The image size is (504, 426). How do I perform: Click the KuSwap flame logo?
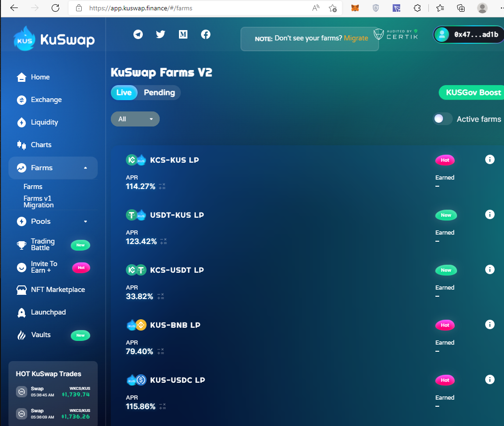point(24,39)
